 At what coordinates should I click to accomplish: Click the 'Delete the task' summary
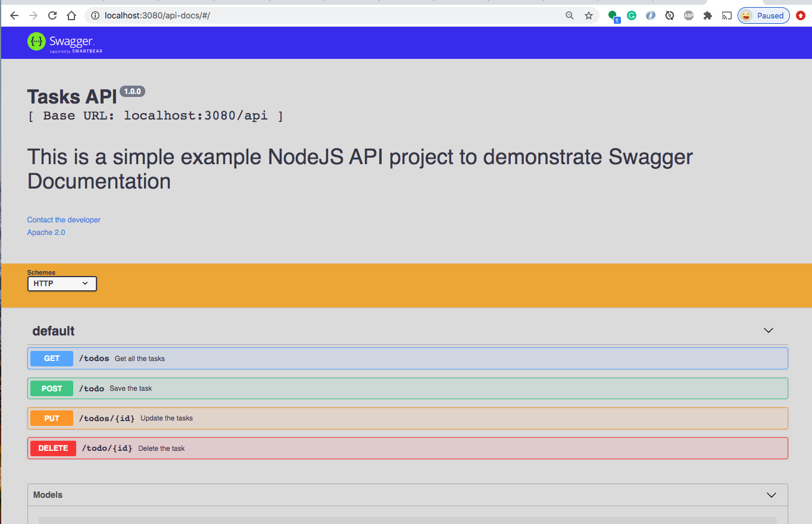pyautogui.click(x=161, y=448)
